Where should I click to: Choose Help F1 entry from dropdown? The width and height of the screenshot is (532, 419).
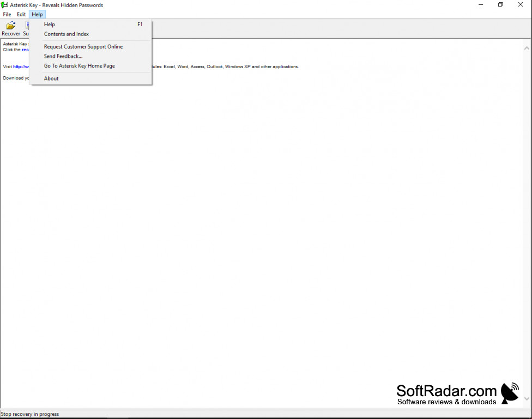[90, 25]
